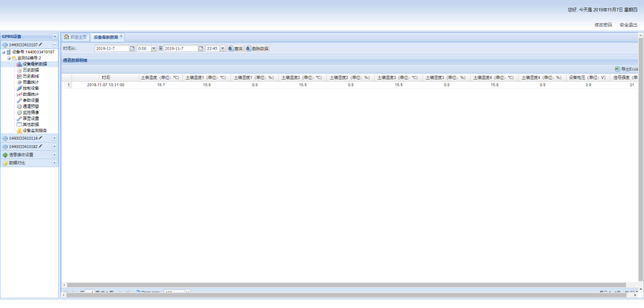Switch to the 欢迎主页 tab

(x=74, y=36)
